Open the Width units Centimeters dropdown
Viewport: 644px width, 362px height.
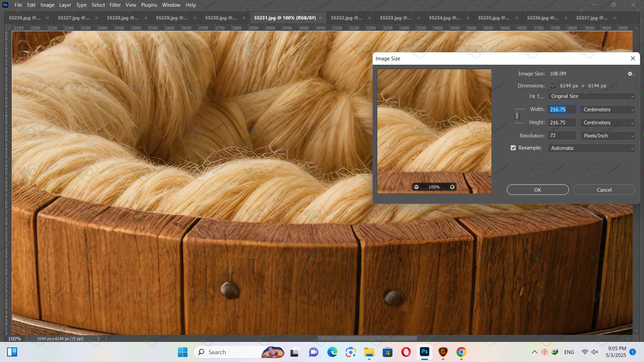pyautogui.click(x=608, y=110)
